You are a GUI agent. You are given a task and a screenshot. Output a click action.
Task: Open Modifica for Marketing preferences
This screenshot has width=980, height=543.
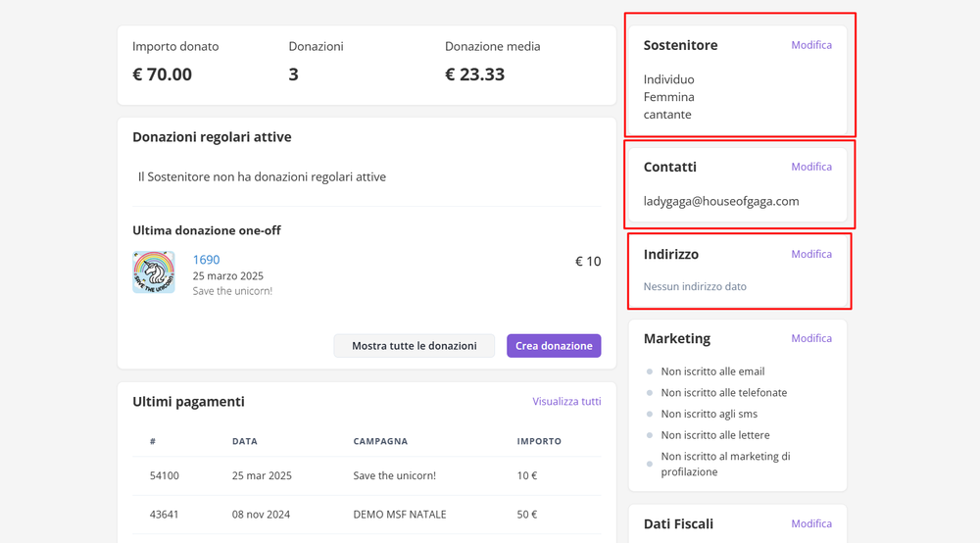coord(811,338)
